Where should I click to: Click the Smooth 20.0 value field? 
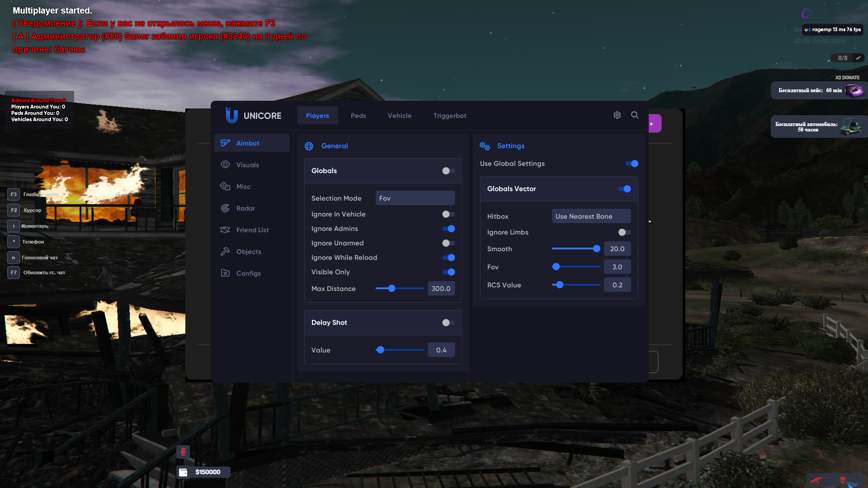(618, 249)
